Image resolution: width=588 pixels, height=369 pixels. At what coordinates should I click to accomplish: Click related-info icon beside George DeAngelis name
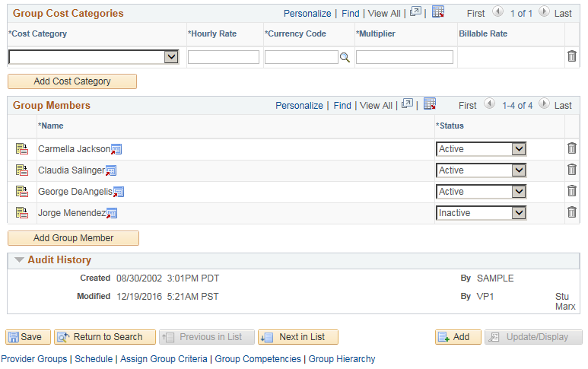coord(118,192)
